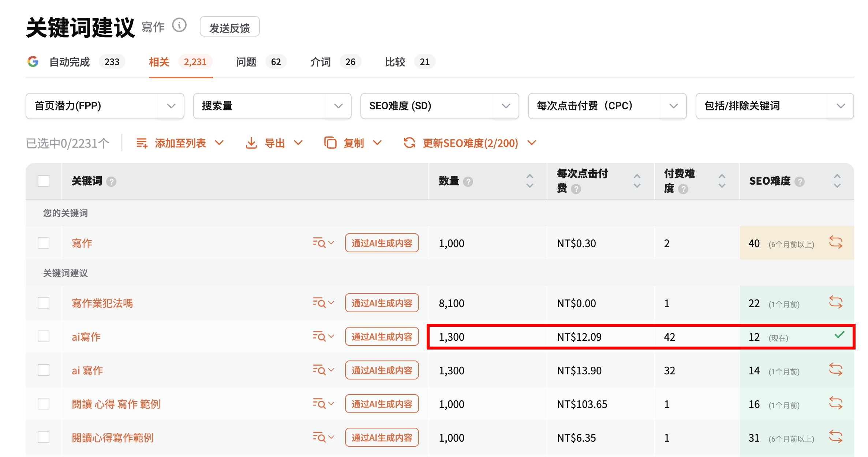Open search options icon for ai 寫作 row
Image resolution: width=868 pixels, height=457 pixels.
coord(323,370)
